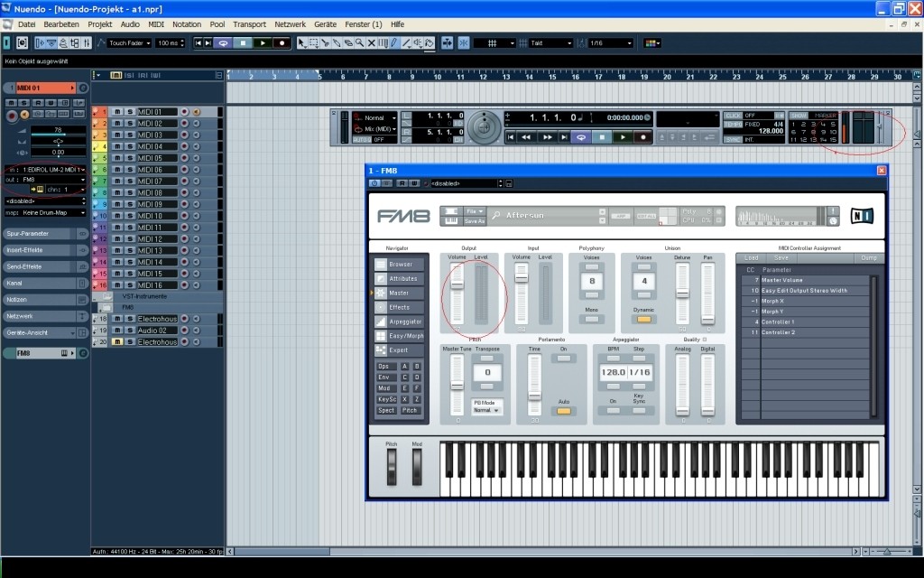The image size is (924, 578).
Task: Open the FM8 Effects page
Action: coord(398,307)
